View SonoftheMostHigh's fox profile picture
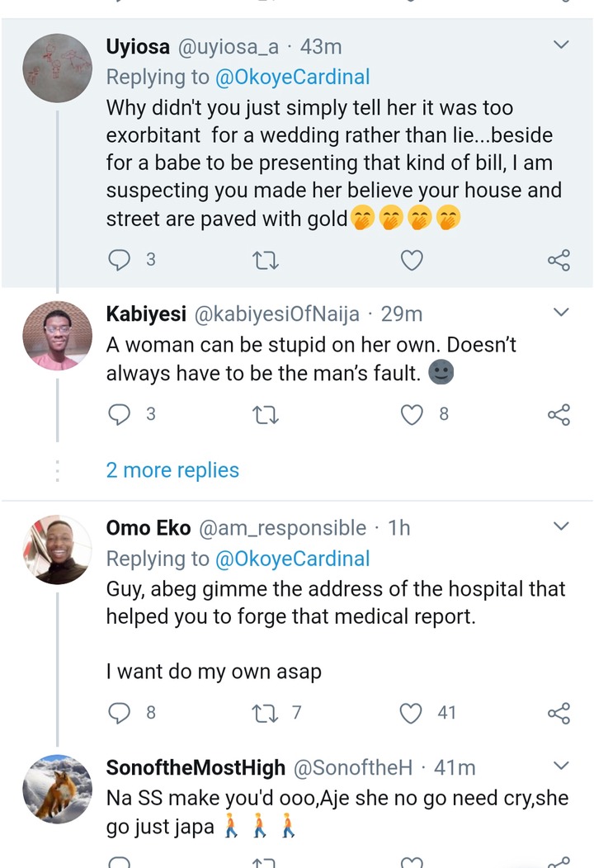This screenshot has height=868, width=594. tap(57, 789)
